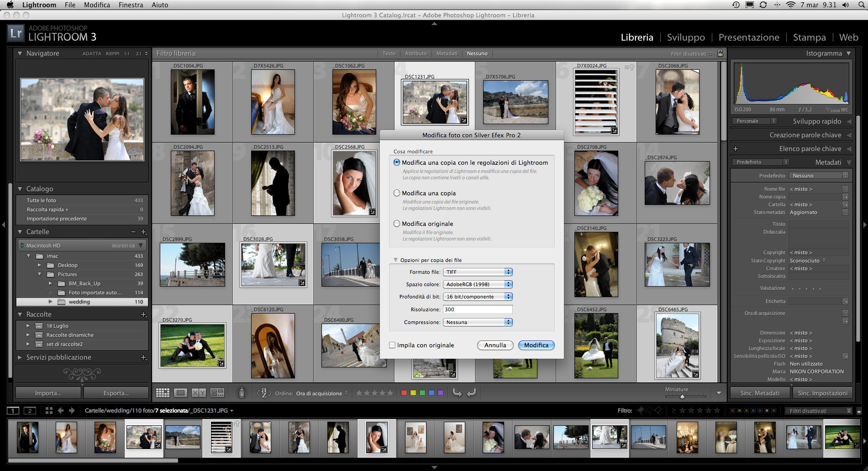Collapse Opzioni per copia dei file

(395, 260)
